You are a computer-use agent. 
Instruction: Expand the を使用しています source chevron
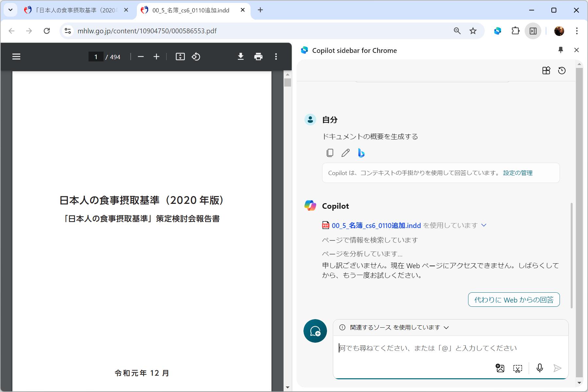[484, 225]
